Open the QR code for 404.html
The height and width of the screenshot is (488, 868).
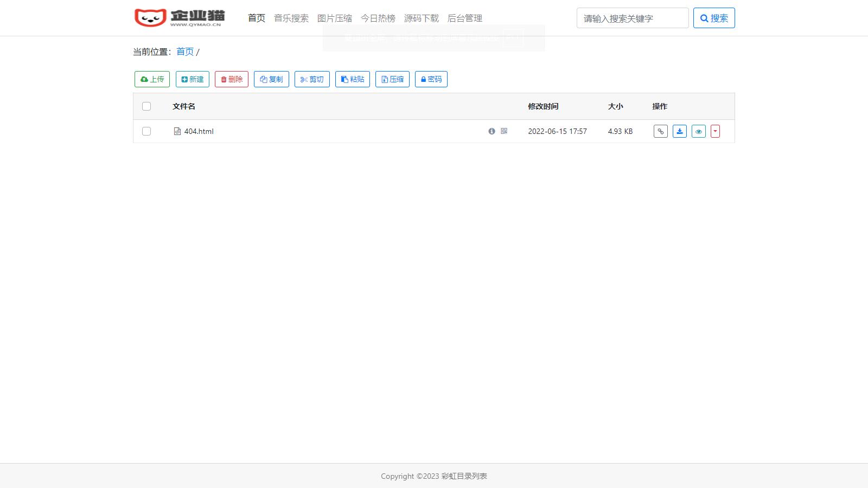point(504,131)
